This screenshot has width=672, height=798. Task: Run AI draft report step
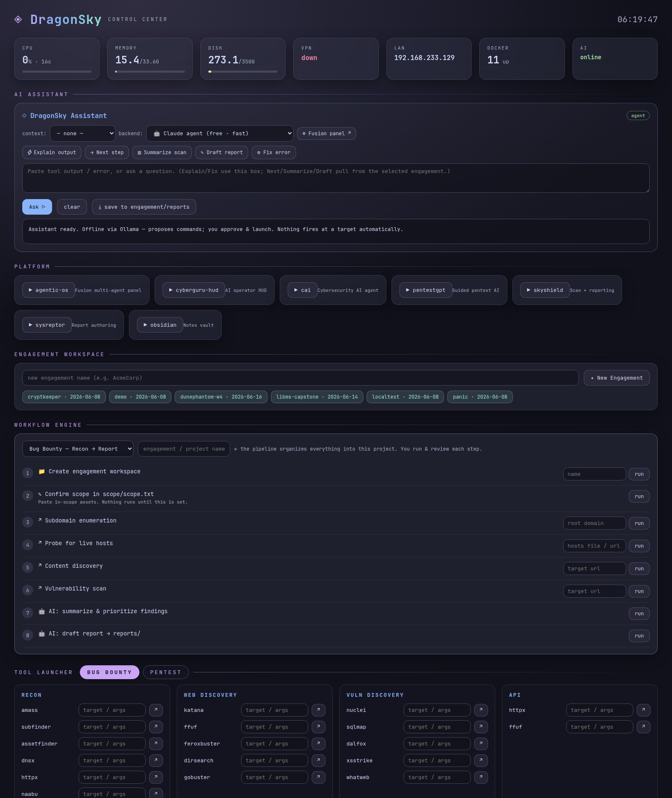[x=639, y=635]
